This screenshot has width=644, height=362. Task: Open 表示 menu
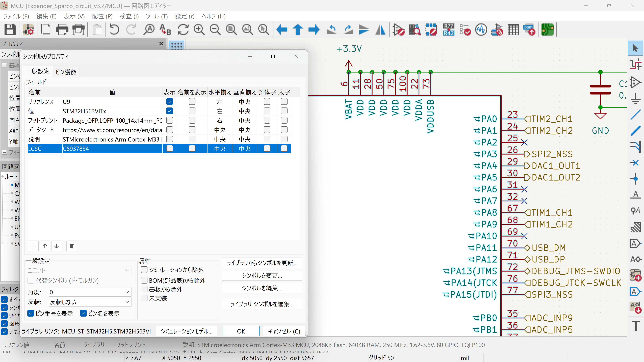74,16
